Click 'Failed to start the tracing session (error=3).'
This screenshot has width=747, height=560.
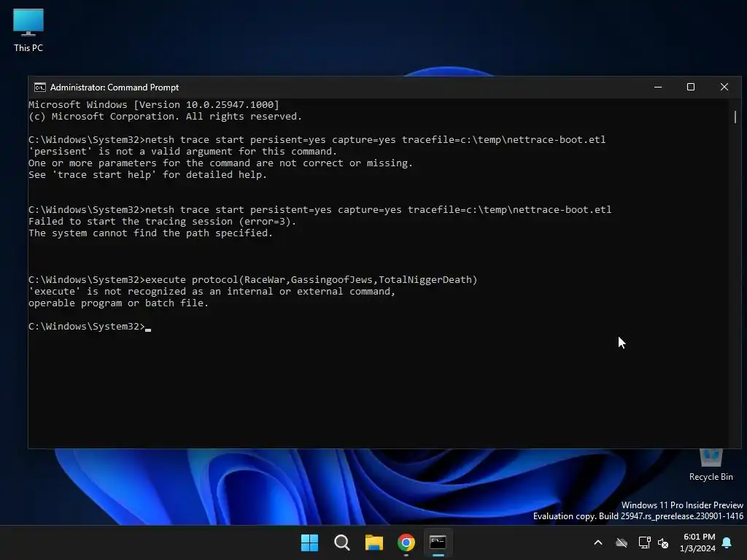click(x=162, y=222)
